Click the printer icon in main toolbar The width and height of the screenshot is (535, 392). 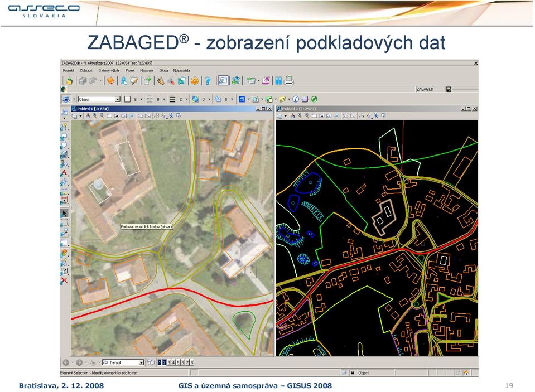[288, 80]
